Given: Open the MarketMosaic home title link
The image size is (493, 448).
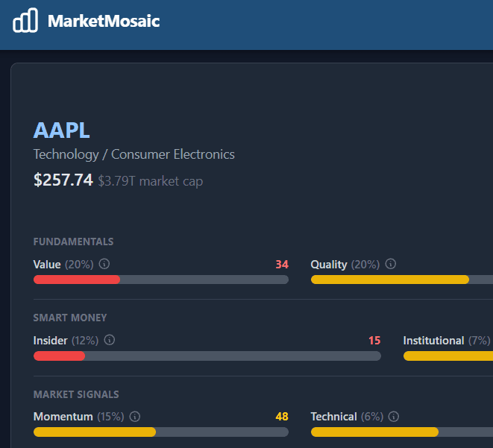Looking at the screenshot, I should [104, 21].
